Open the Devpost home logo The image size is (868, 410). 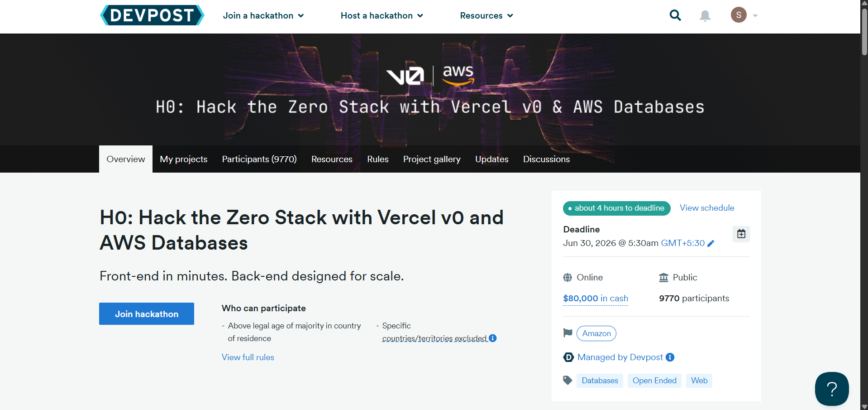[152, 15]
